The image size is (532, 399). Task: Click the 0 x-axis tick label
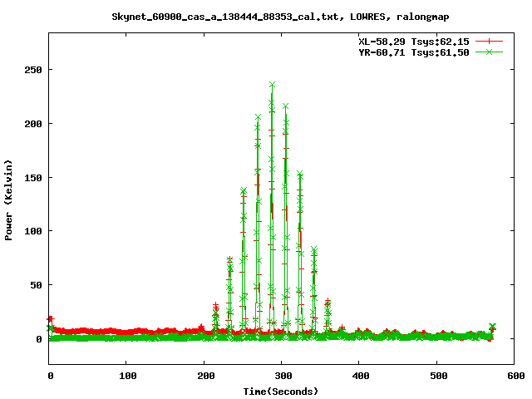coord(50,376)
